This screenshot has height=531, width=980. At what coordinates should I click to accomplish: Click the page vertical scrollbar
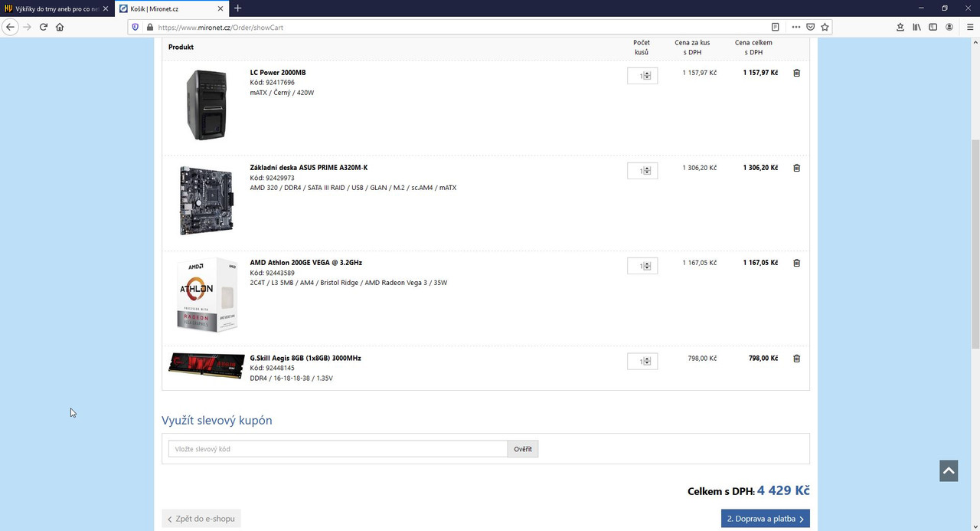pos(975,243)
